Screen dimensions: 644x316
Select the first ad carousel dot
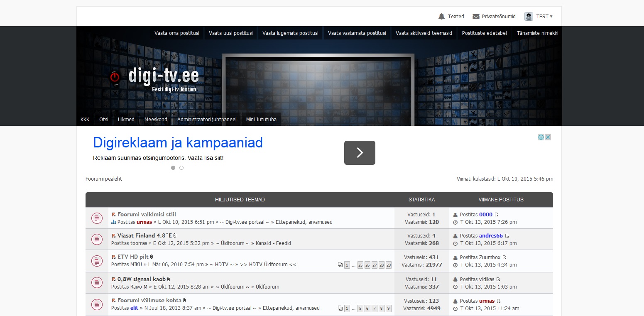[173, 168]
